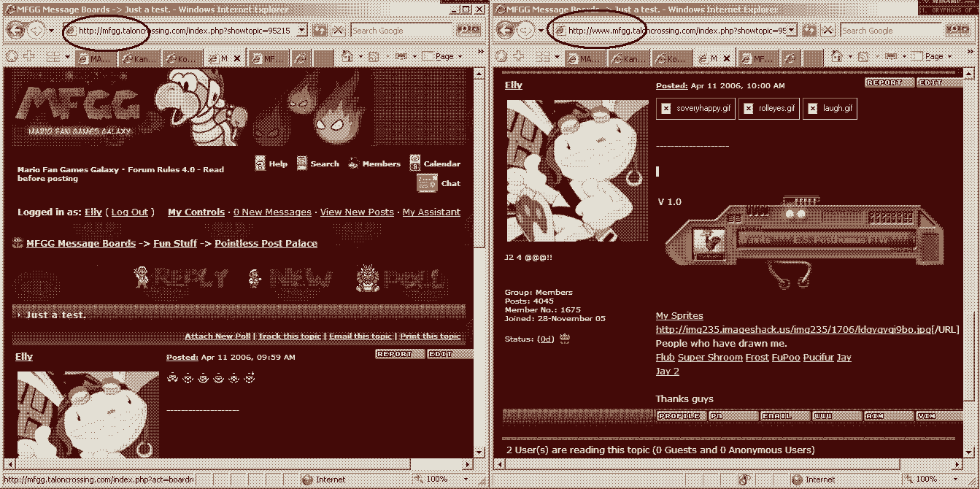
Task: Click the Print icon in right IE window
Action: 892,56
